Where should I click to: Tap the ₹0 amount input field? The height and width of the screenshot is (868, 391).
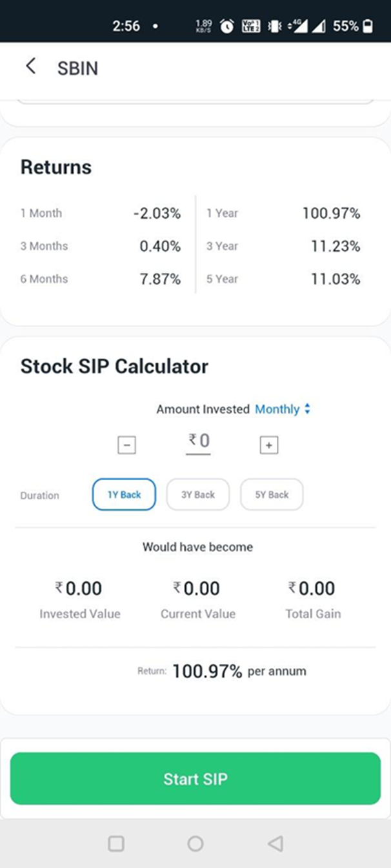tap(199, 442)
